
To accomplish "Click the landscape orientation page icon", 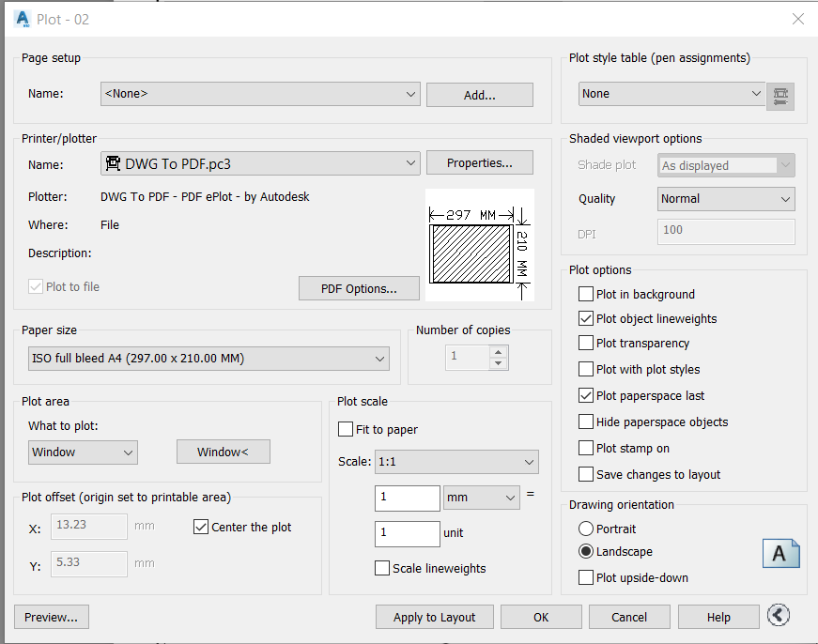I will [x=780, y=553].
